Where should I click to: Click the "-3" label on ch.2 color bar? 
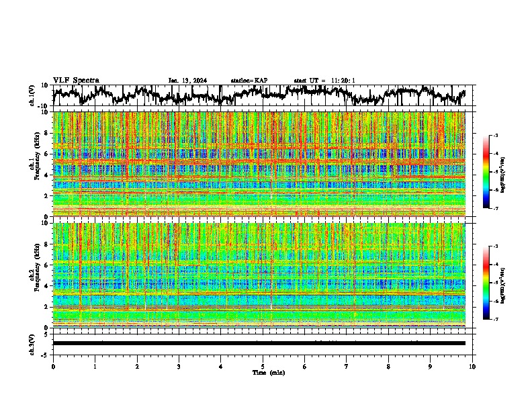point(496,246)
